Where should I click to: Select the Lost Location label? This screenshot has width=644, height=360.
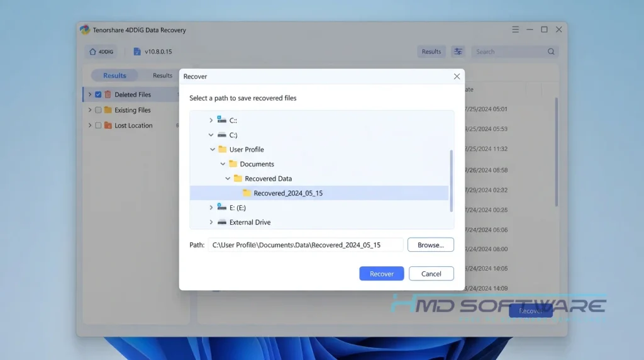133,125
